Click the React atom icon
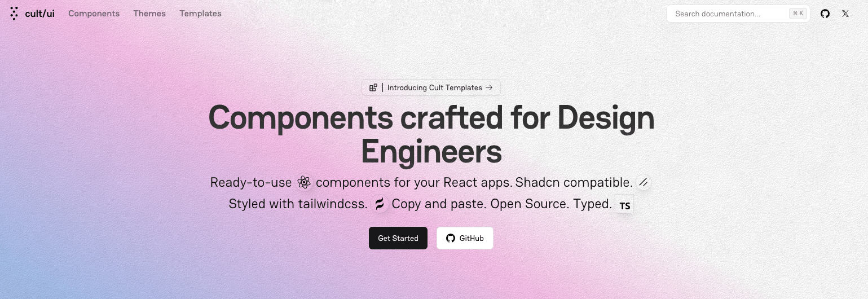 tap(304, 182)
